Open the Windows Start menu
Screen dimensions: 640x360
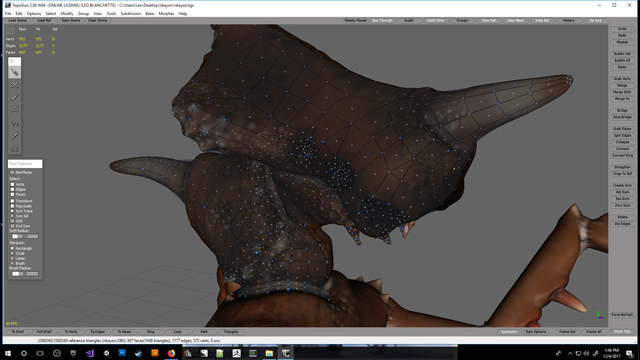pyautogui.click(x=8, y=353)
